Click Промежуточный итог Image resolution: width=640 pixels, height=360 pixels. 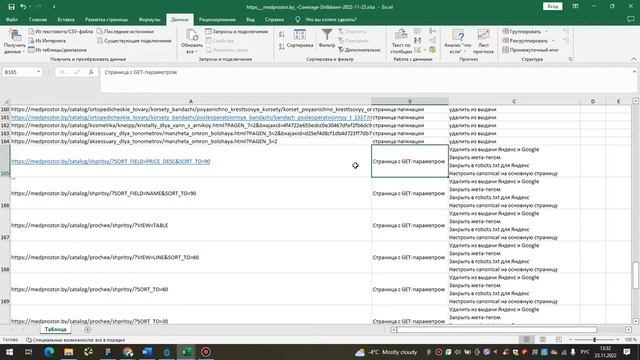531,50
